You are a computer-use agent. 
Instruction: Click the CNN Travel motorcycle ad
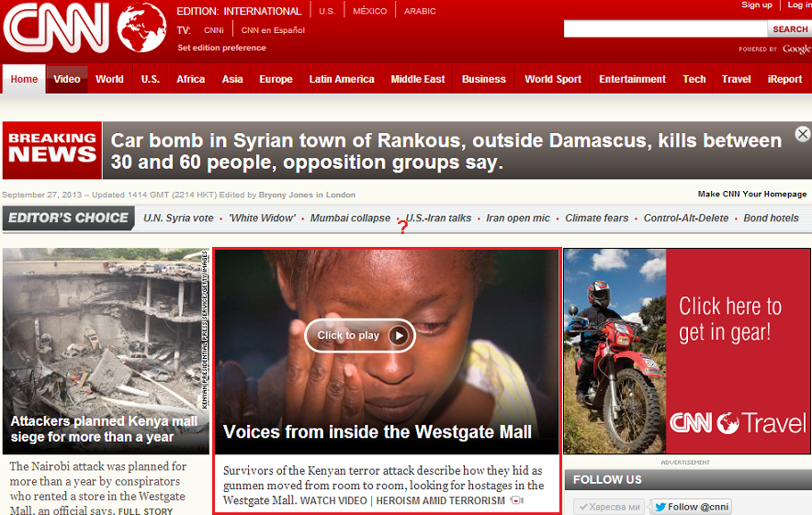click(687, 352)
